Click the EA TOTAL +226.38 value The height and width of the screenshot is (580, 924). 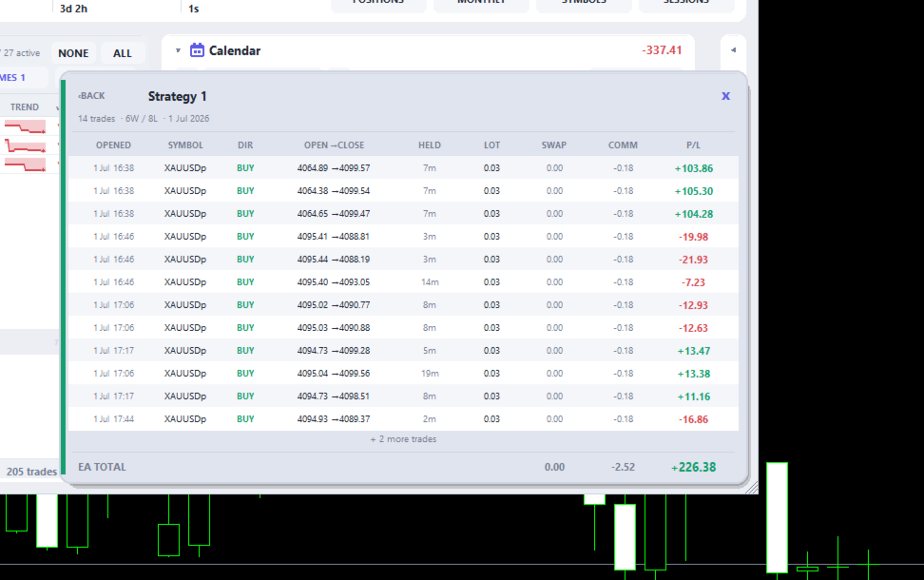(x=693, y=467)
